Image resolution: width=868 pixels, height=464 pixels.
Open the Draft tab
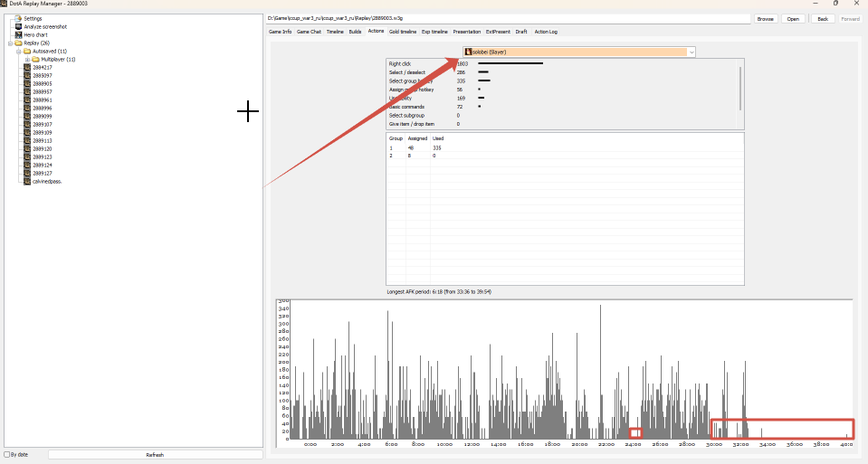click(x=521, y=32)
